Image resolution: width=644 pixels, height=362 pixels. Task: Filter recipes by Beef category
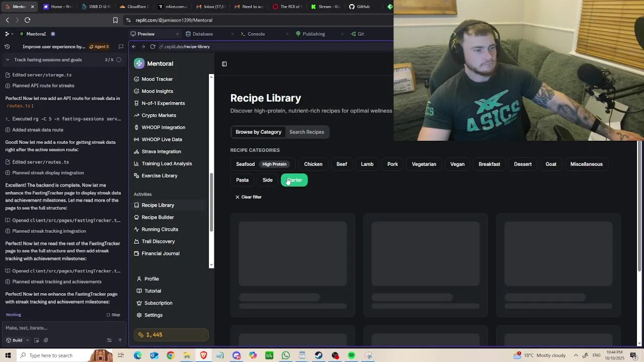pos(342,164)
